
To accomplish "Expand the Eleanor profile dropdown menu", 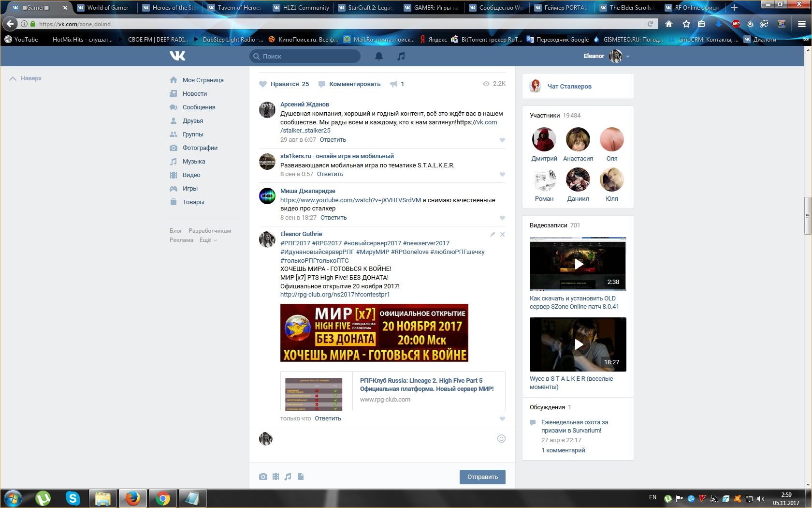I will [x=628, y=57].
